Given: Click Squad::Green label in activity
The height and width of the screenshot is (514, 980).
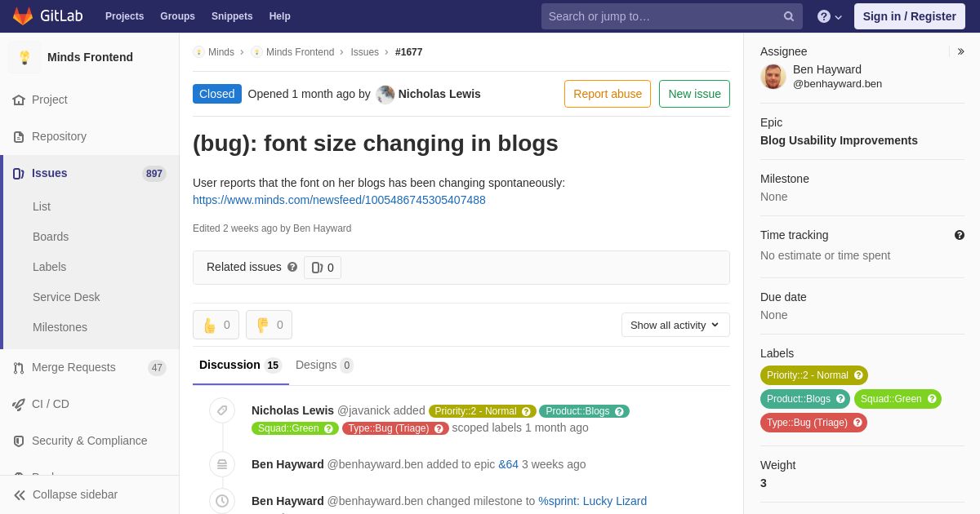Looking at the screenshot, I should point(295,428).
